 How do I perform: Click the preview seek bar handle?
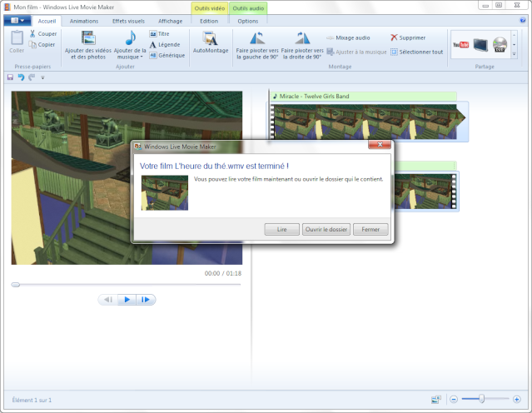pyautogui.click(x=15, y=285)
